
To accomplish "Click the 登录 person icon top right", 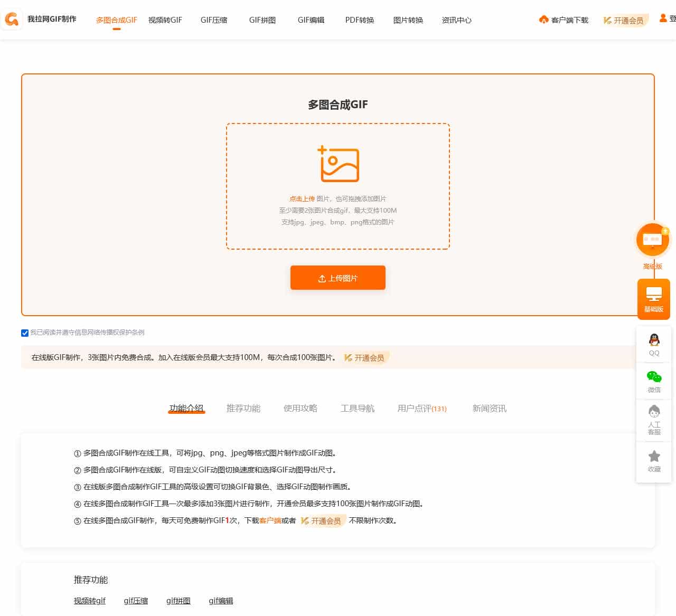I will click(663, 18).
